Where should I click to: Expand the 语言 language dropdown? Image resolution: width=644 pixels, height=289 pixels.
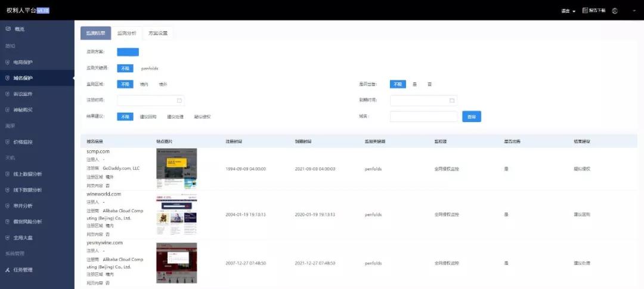tap(568, 11)
